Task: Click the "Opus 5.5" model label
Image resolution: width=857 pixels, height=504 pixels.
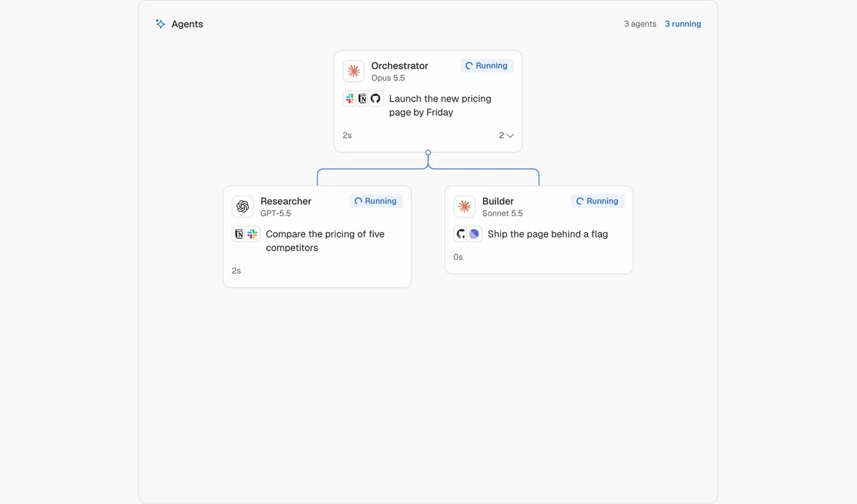Action: [388, 78]
